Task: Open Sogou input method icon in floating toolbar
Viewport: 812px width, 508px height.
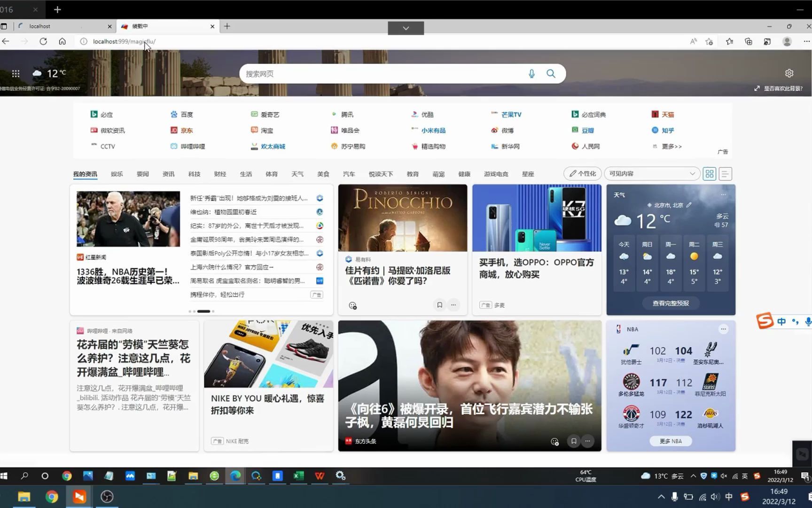Action: pyautogui.click(x=765, y=321)
